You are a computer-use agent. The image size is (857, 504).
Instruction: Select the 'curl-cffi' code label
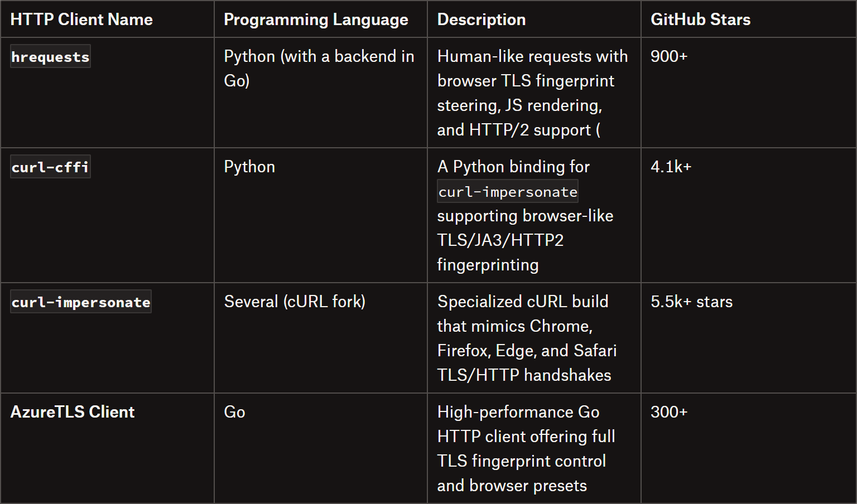point(50,167)
